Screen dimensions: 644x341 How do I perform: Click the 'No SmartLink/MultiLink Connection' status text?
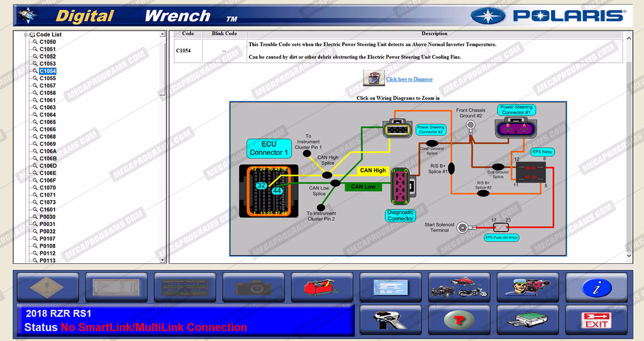[154, 327]
